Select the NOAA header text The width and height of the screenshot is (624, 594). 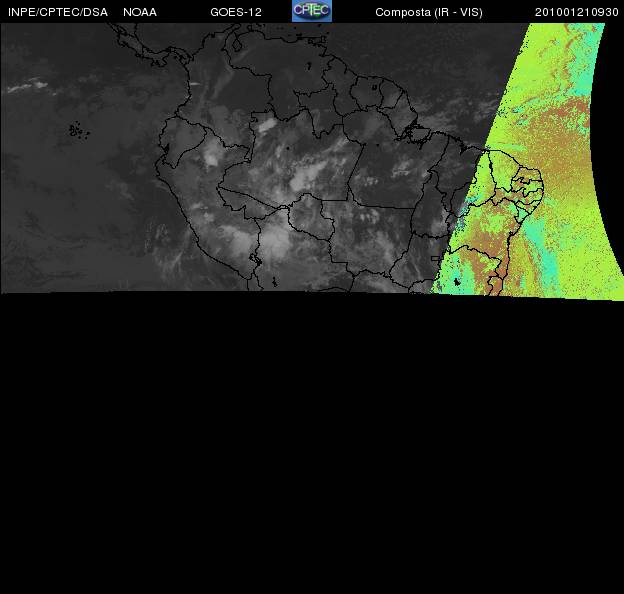coord(140,12)
